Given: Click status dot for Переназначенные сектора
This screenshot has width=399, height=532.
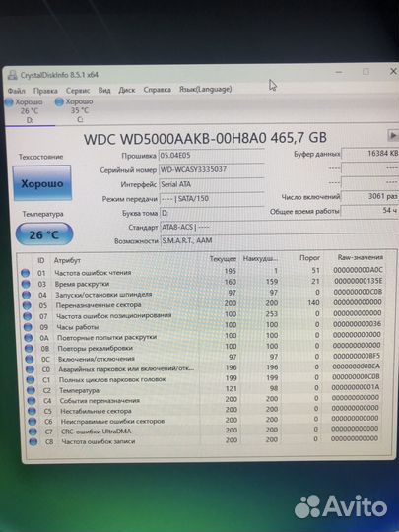Looking at the screenshot, I should click(x=27, y=305).
